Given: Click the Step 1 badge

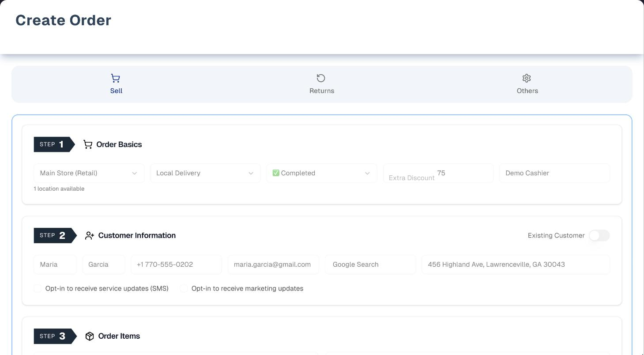Looking at the screenshot, I should [x=54, y=144].
